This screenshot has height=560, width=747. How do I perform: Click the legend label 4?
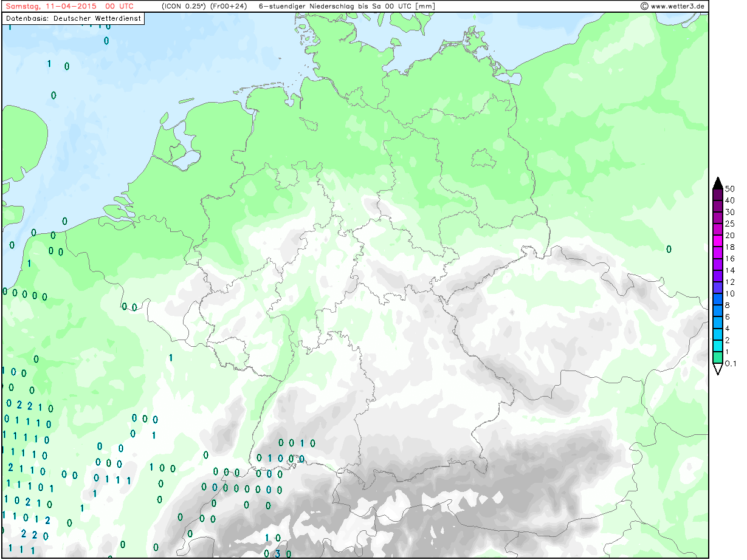(728, 329)
